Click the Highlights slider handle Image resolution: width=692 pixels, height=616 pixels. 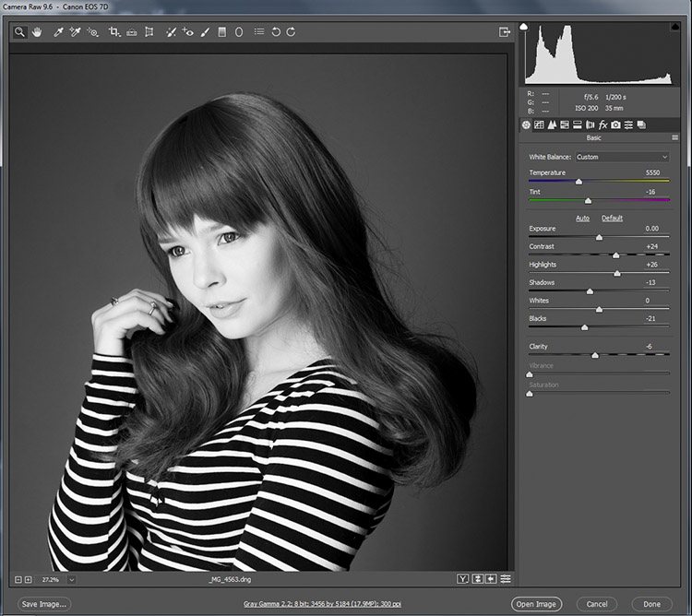(617, 274)
